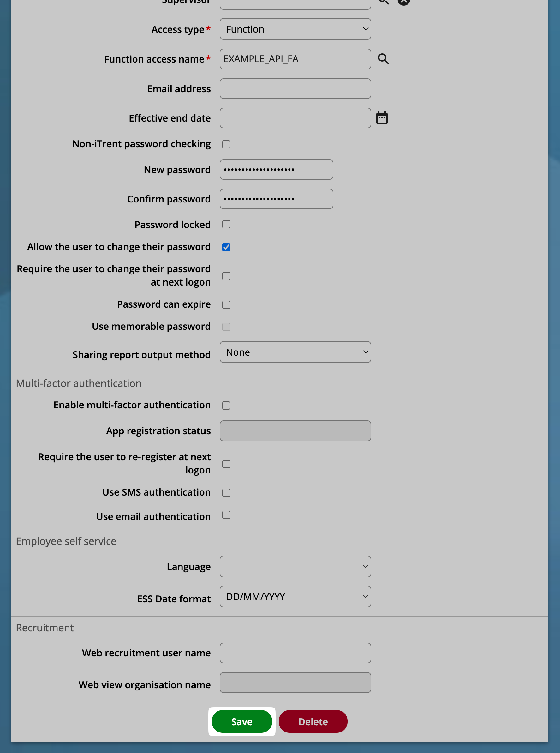Click the Function access name search magnifier
Viewport: 560px width, 753px height.
click(x=383, y=59)
